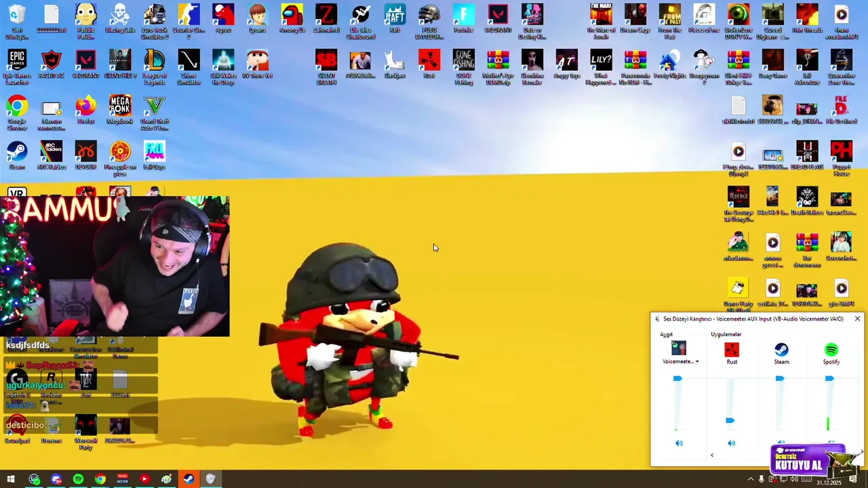The width and height of the screenshot is (868, 488).
Task: Select the Among Us desktop icon
Action: [x=292, y=18]
